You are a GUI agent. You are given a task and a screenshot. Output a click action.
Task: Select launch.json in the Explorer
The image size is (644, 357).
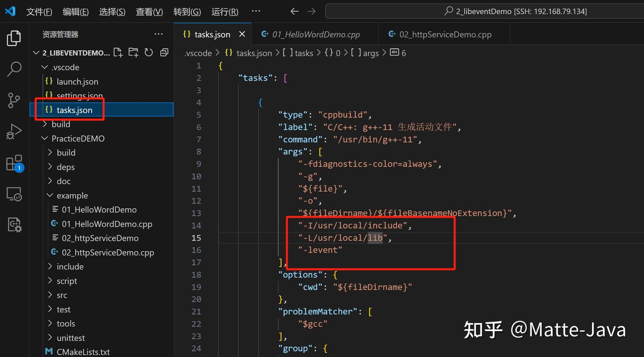pyautogui.click(x=77, y=81)
